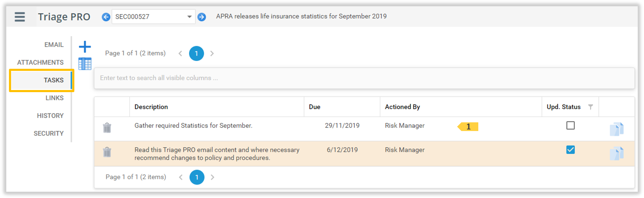Viewport: 644px width, 198px height.
Task: Open the hamburger navigation menu
Action: 20,17
